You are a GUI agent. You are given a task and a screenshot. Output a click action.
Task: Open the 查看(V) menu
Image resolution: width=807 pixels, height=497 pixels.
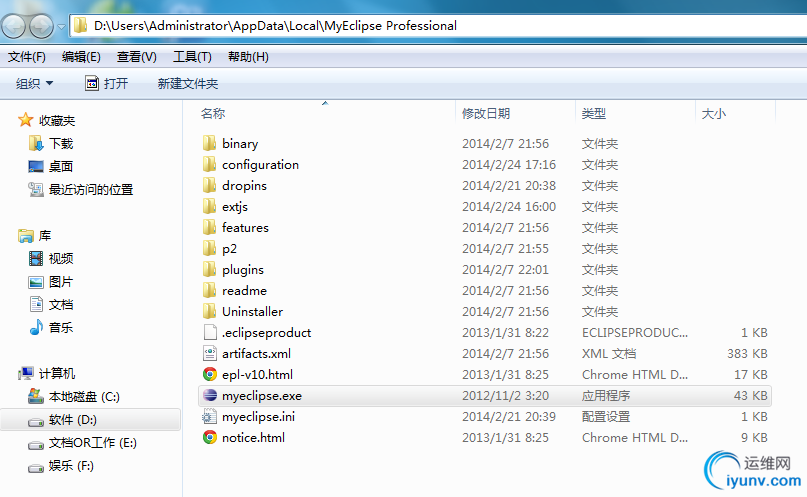coord(136,57)
